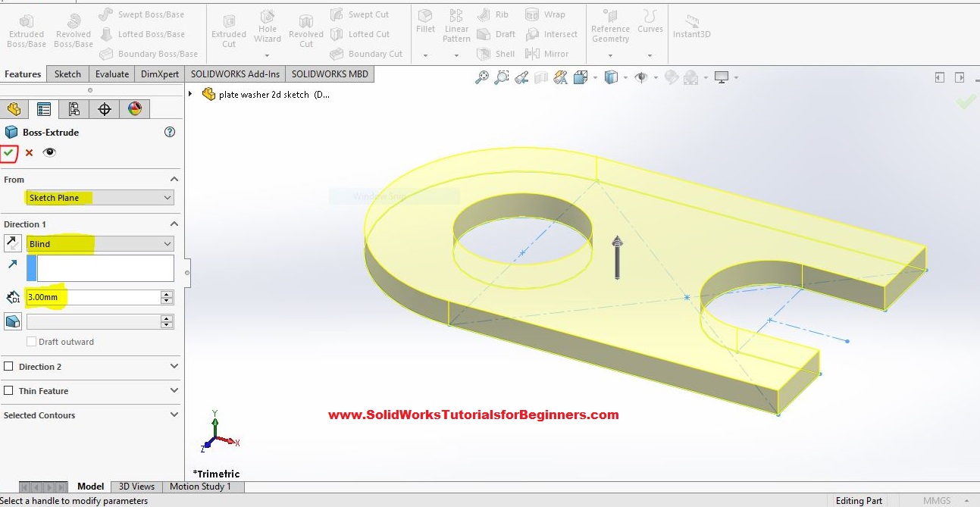Open the SOLIDWORKS Add-Ins tab
This screenshot has width=980, height=507.
pos(235,74)
